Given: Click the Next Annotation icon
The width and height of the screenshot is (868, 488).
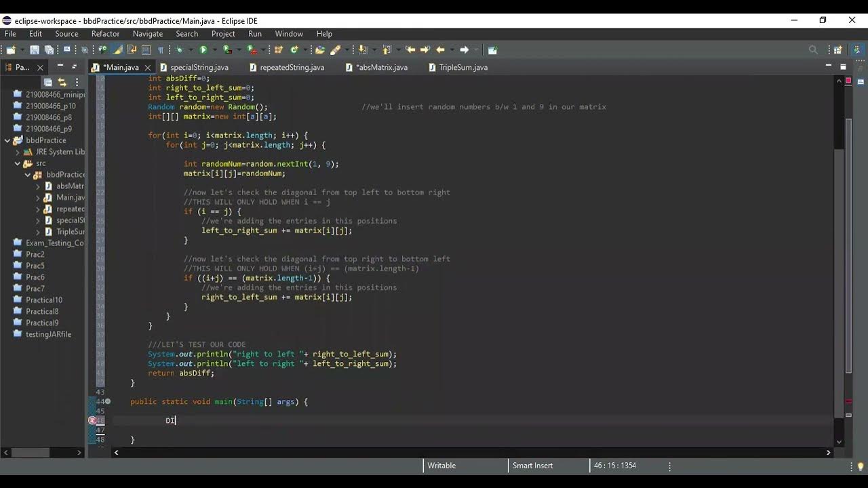Looking at the screenshot, I should (362, 49).
